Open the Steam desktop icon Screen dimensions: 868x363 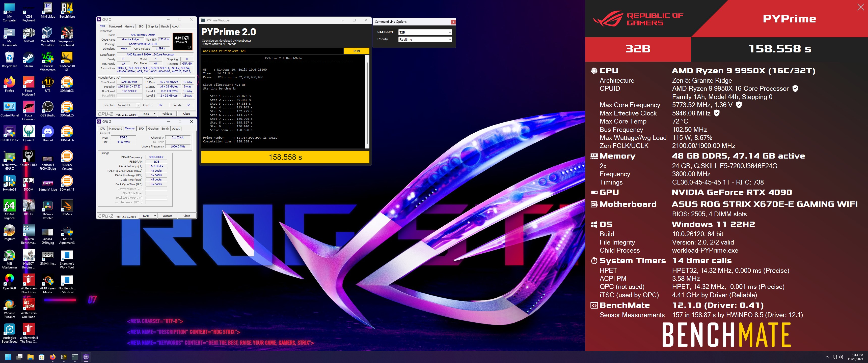(x=29, y=60)
